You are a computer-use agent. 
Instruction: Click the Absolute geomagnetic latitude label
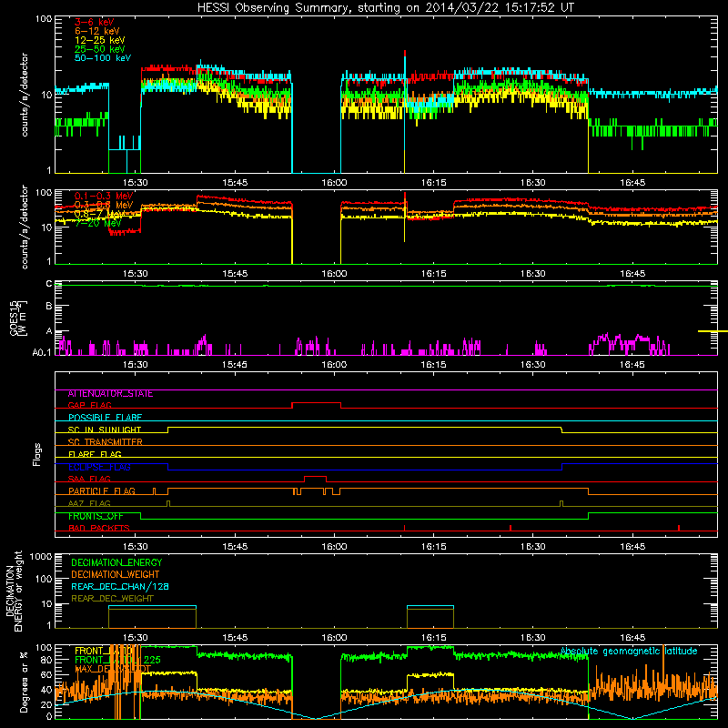point(629,652)
